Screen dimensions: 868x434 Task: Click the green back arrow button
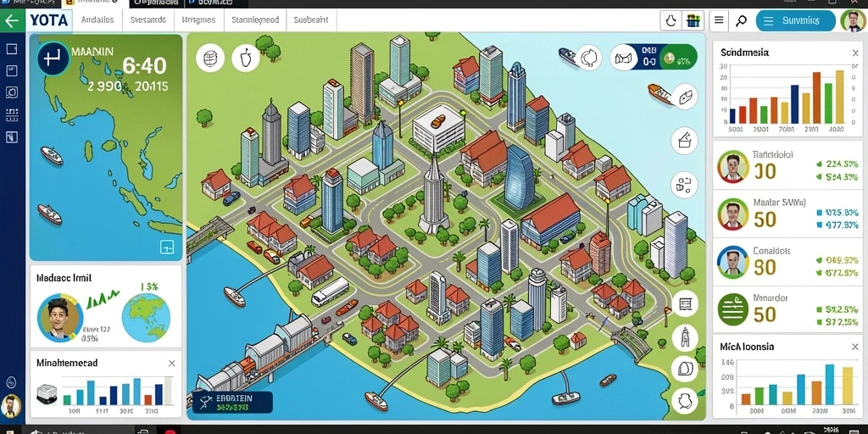tap(12, 21)
